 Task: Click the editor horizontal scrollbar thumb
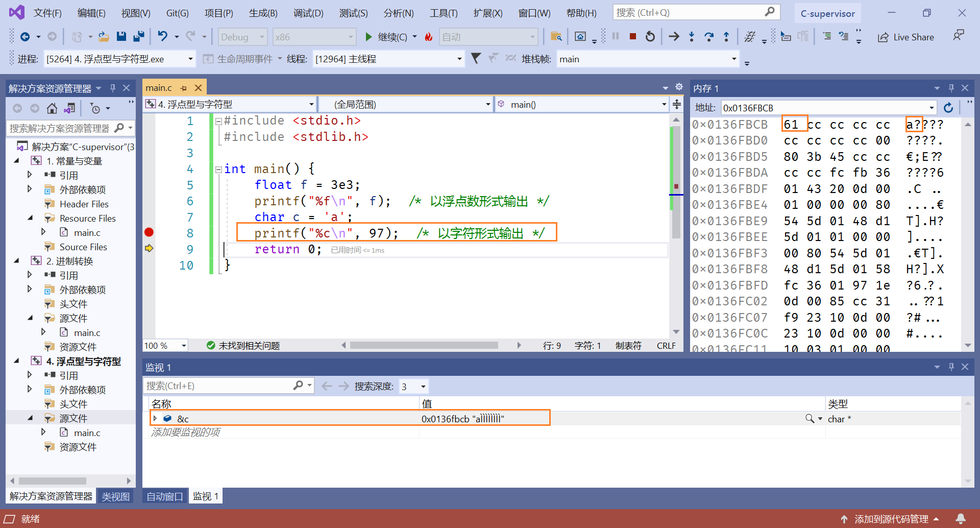(424, 346)
